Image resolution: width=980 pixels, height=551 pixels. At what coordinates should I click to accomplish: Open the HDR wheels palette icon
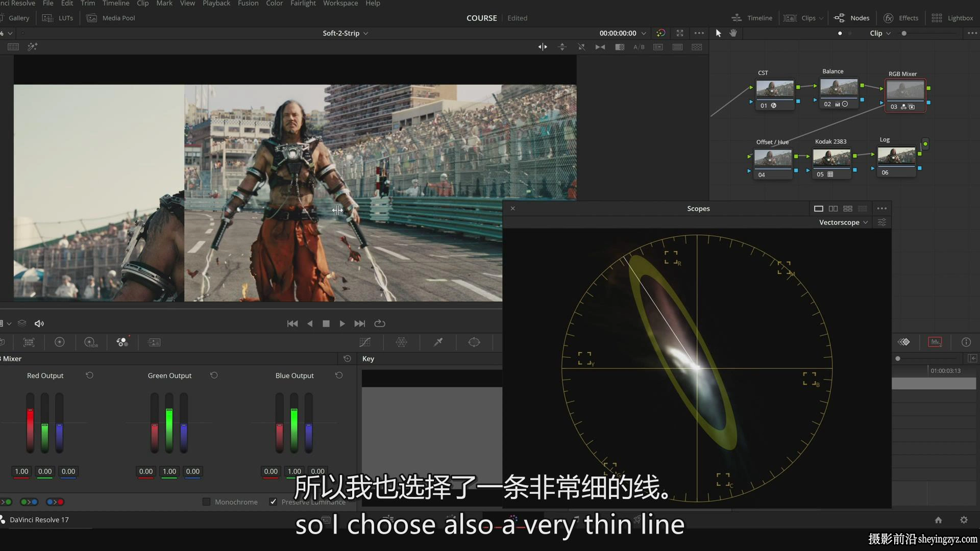[x=90, y=342]
